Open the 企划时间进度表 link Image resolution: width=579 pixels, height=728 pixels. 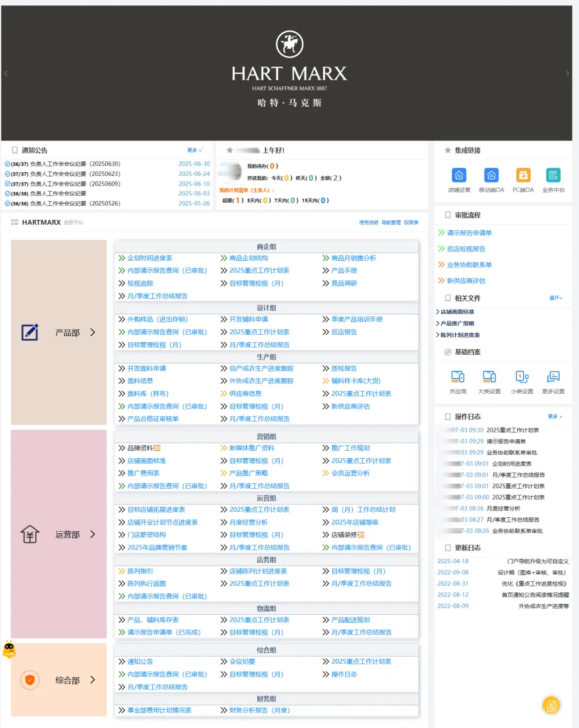click(150, 259)
